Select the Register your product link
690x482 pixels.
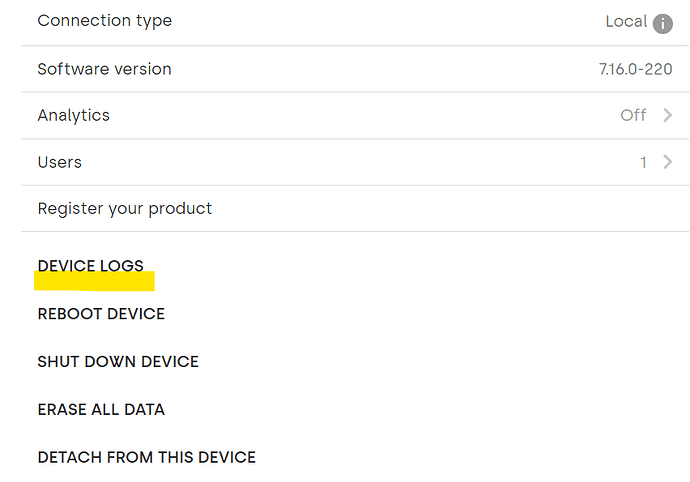pyautogui.click(x=125, y=209)
